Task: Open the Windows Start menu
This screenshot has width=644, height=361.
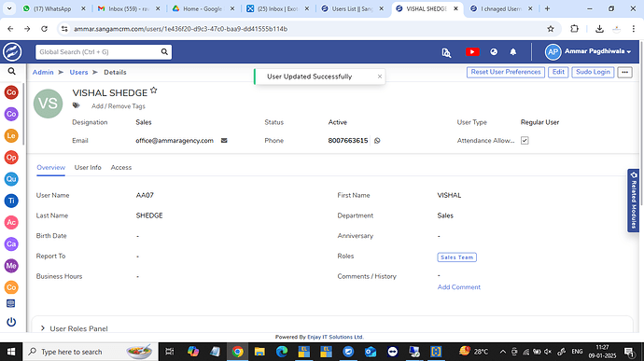Action: click(11, 352)
